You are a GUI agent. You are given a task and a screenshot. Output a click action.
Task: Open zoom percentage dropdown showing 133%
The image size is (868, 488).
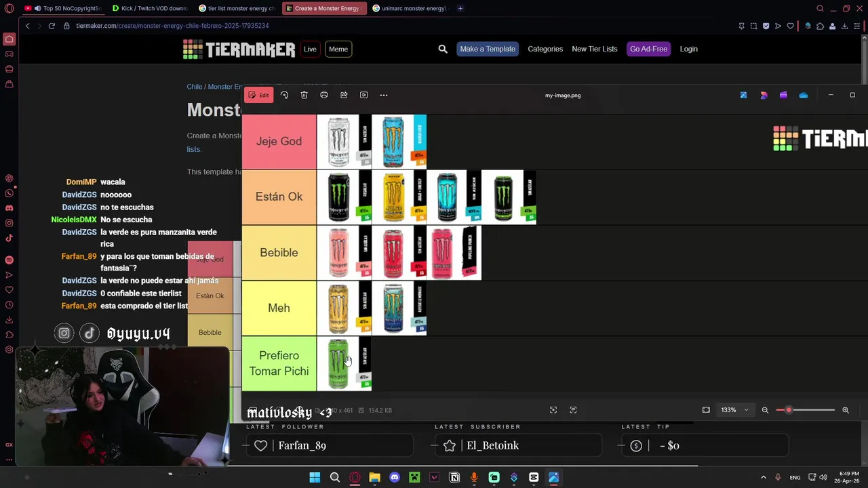(735, 410)
